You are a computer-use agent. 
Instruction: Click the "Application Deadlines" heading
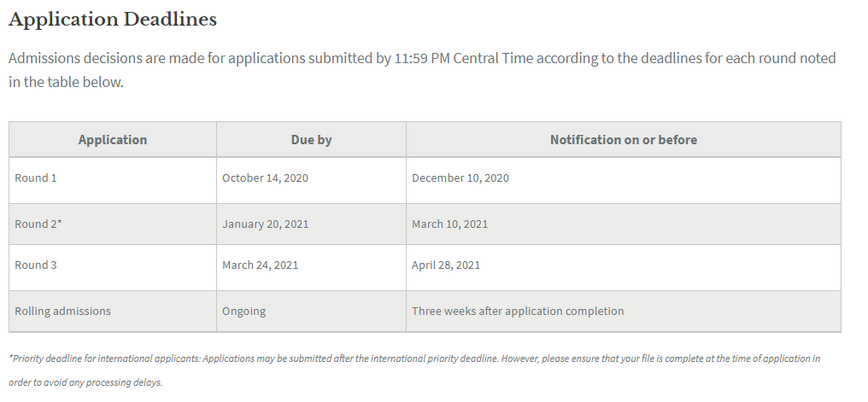click(x=112, y=20)
